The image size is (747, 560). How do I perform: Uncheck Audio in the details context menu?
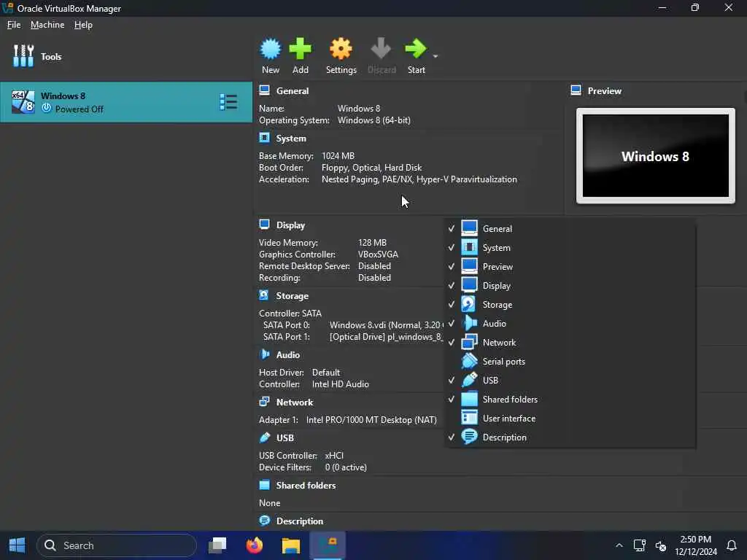coord(570,324)
